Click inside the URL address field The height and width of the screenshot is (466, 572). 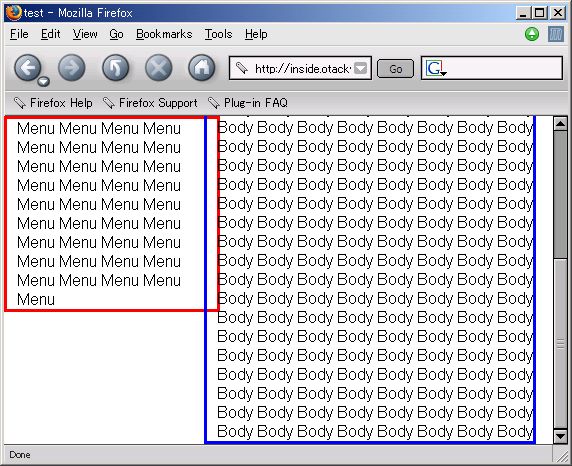pyautogui.click(x=300, y=68)
